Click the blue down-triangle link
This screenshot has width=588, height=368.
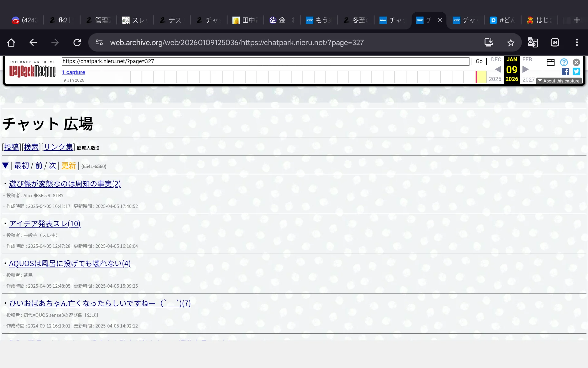tap(5, 166)
